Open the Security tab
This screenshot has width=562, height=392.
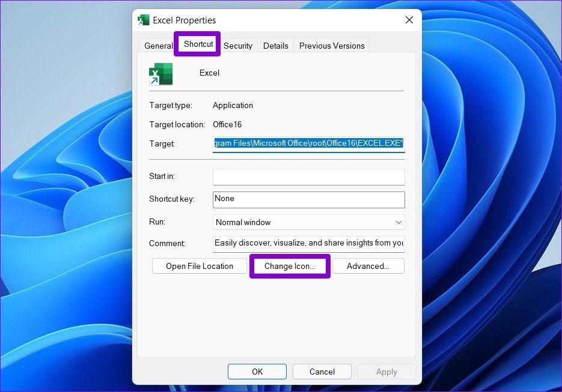(237, 45)
